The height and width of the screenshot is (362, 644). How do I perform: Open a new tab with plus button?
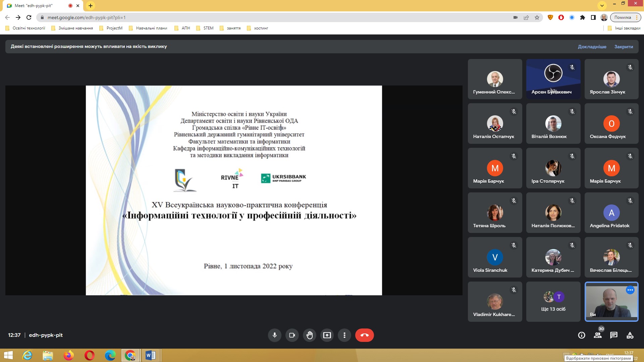click(91, 6)
